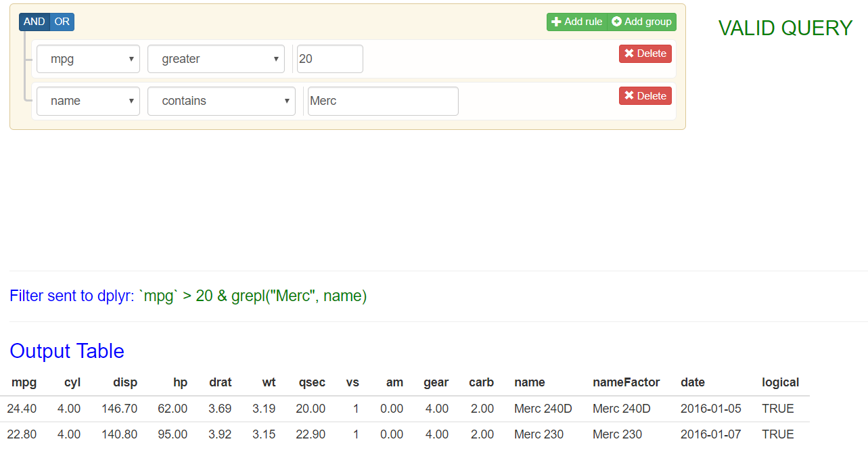Click the mpg column header in table
This screenshot has height=475, width=868.
coord(24,382)
